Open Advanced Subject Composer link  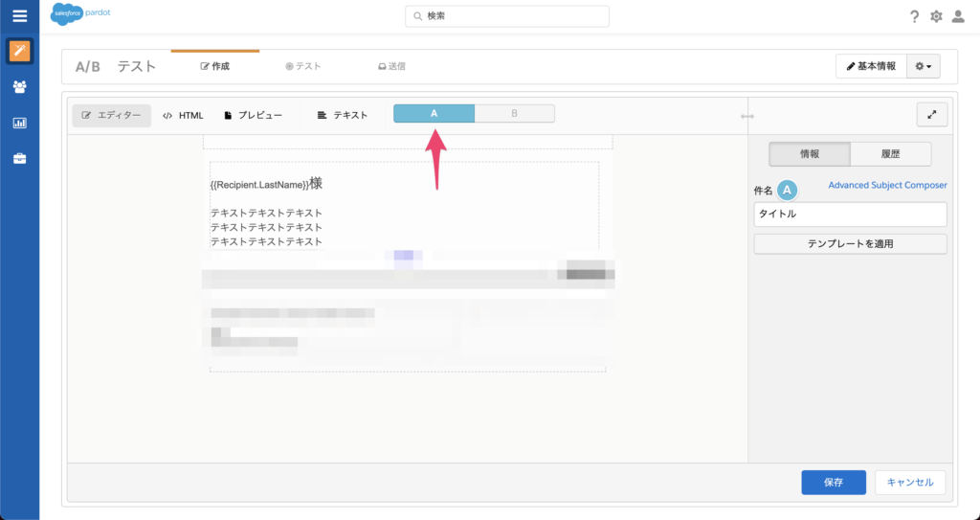[887, 185]
